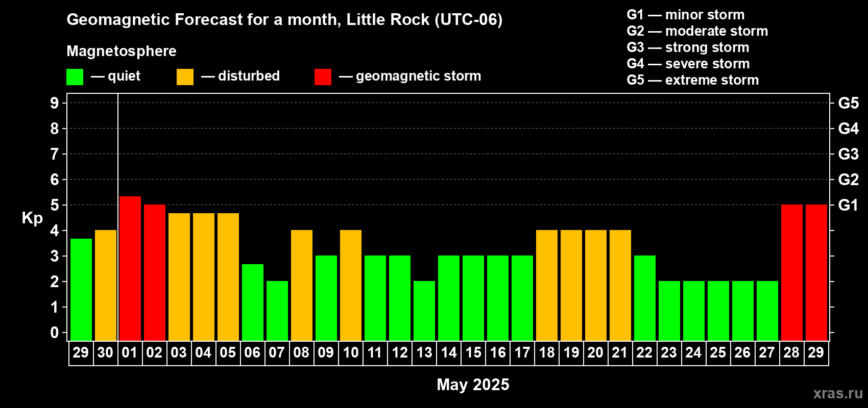Click the date label 26
Viewport: 868px width, 408px height.
click(742, 353)
